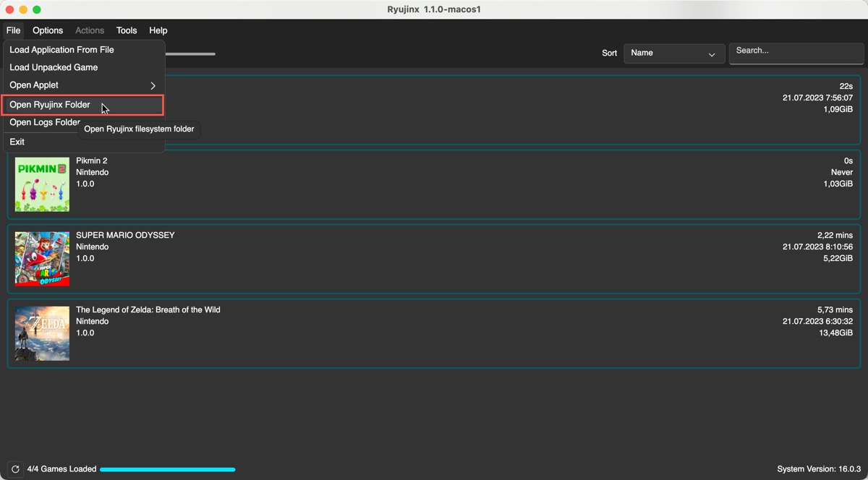Choose Load Unpacked Game entry
The image size is (868, 480).
click(x=84, y=67)
